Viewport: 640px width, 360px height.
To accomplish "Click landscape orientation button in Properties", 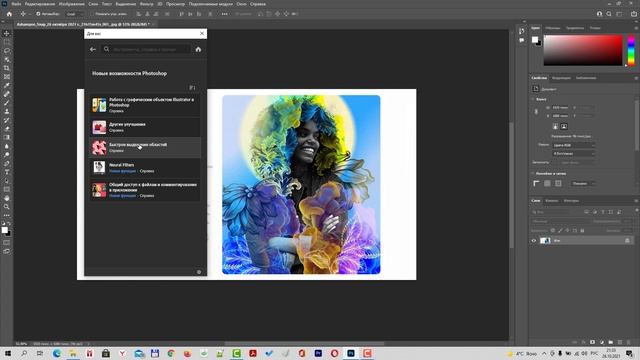I will (564, 127).
